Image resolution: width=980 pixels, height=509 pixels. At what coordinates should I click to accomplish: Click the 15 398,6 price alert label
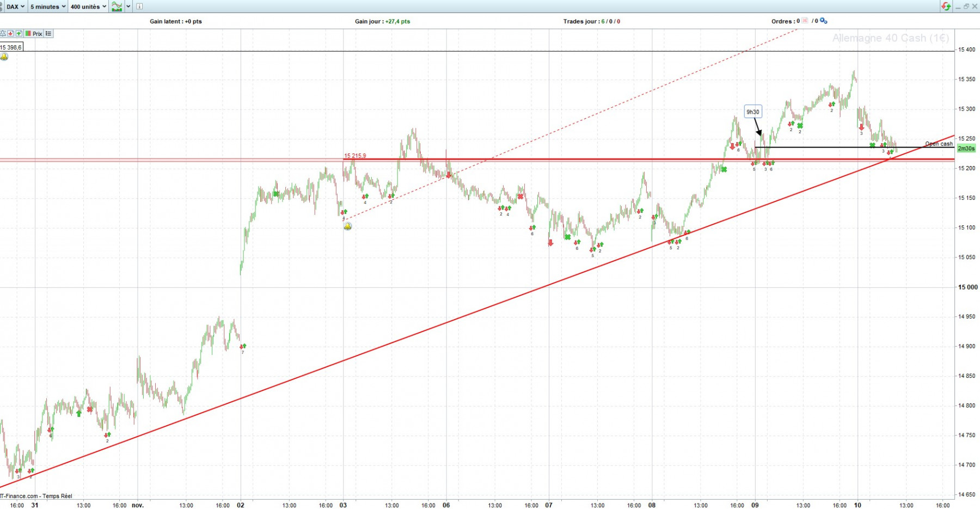pos(11,47)
